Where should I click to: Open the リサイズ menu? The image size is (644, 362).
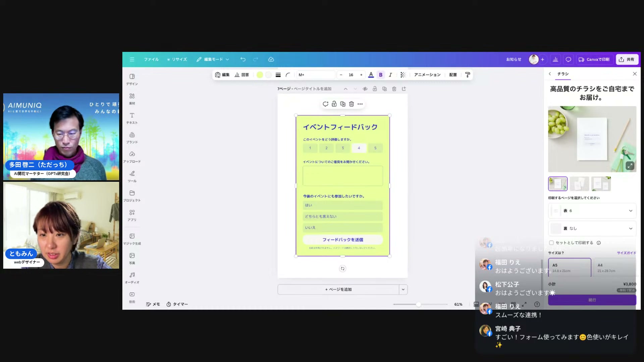tap(177, 59)
